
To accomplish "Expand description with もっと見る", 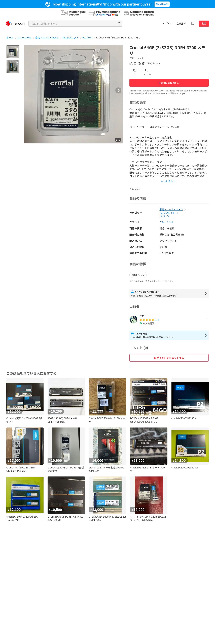I will pyautogui.click(x=169, y=181).
